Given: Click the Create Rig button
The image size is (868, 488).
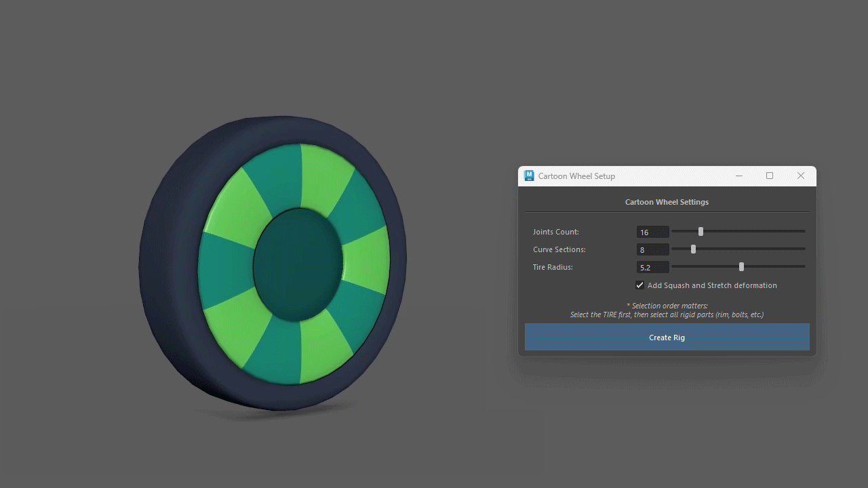Looking at the screenshot, I should (x=667, y=337).
